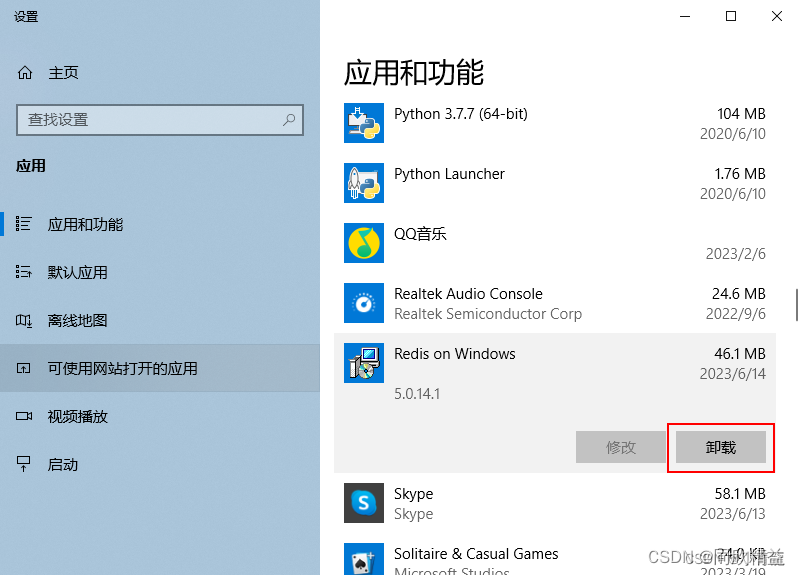
Task: Click the Realtek Audio Console icon
Action: 364,303
